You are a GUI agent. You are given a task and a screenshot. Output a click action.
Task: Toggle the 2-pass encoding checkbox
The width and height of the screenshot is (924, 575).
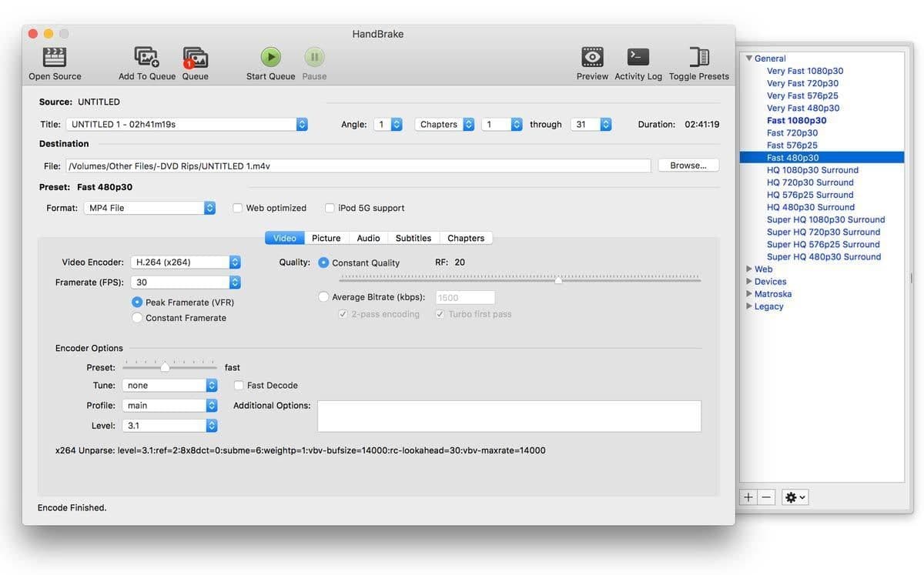click(x=343, y=314)
